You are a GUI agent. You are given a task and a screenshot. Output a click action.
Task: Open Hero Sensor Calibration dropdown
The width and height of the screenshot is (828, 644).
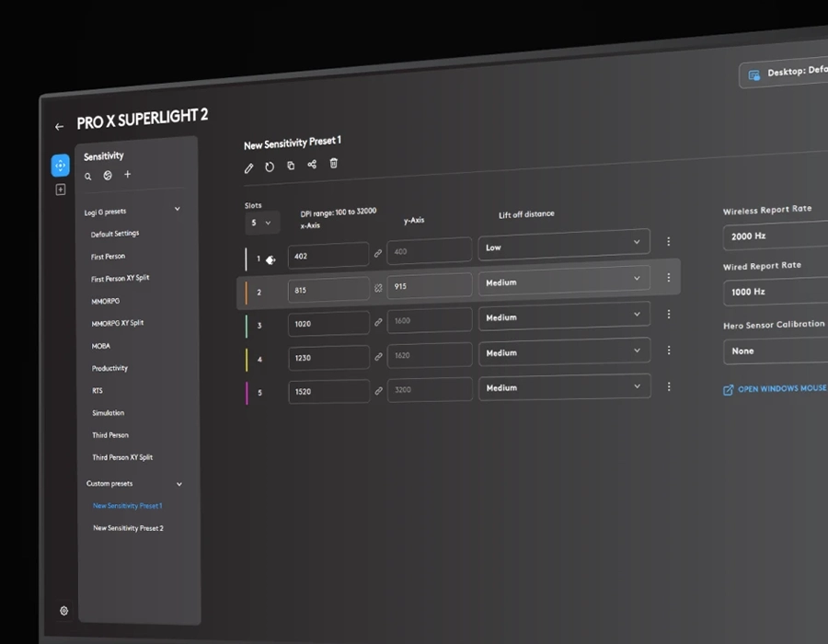[x=776, y=351]
